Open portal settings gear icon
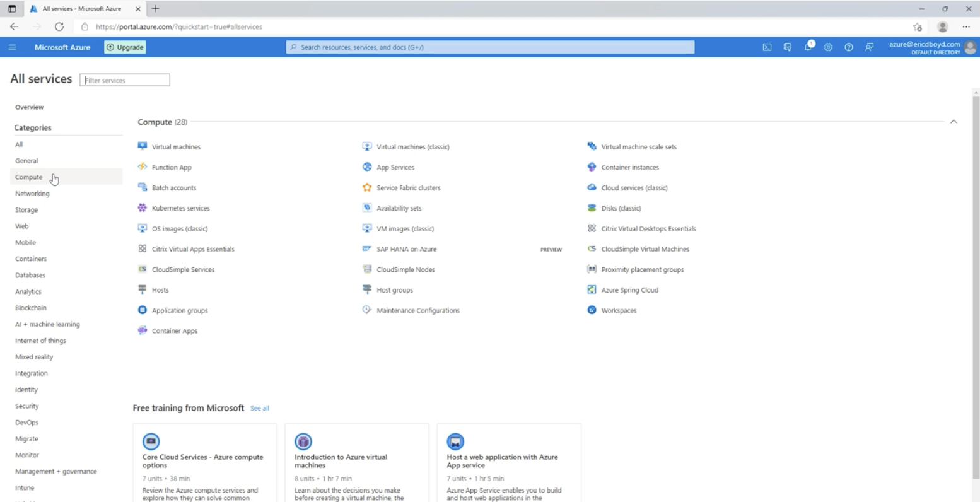980x502 pixels. (x=829, y=47)
